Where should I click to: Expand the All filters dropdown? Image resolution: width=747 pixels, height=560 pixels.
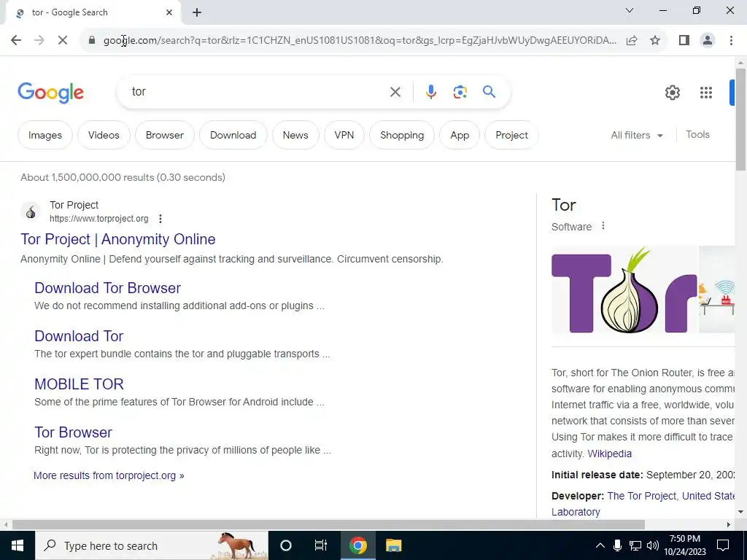click(637, 135)
